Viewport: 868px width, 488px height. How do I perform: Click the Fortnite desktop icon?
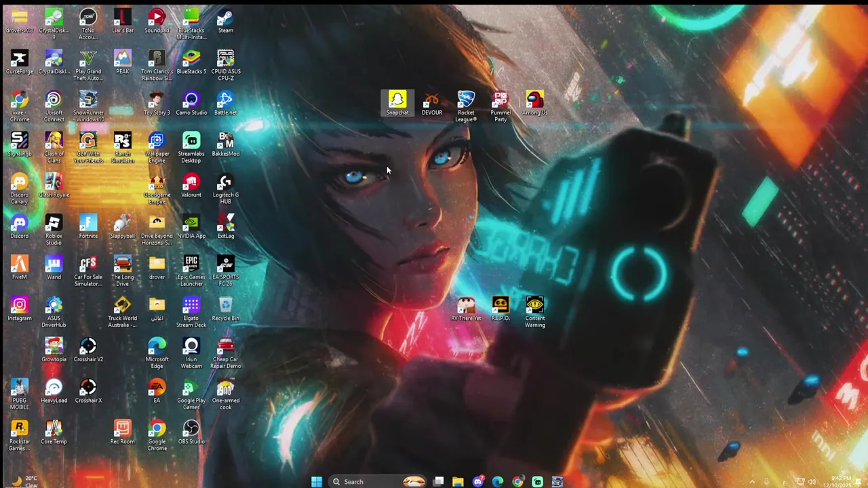click(x=88, y=227)
